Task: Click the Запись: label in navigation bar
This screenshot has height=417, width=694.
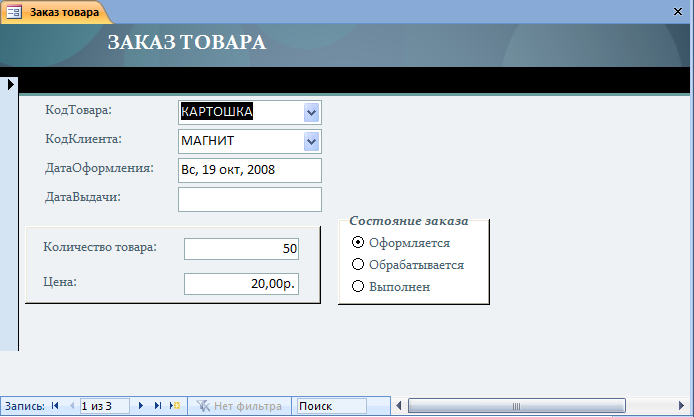Action: (x=24, y=406)
